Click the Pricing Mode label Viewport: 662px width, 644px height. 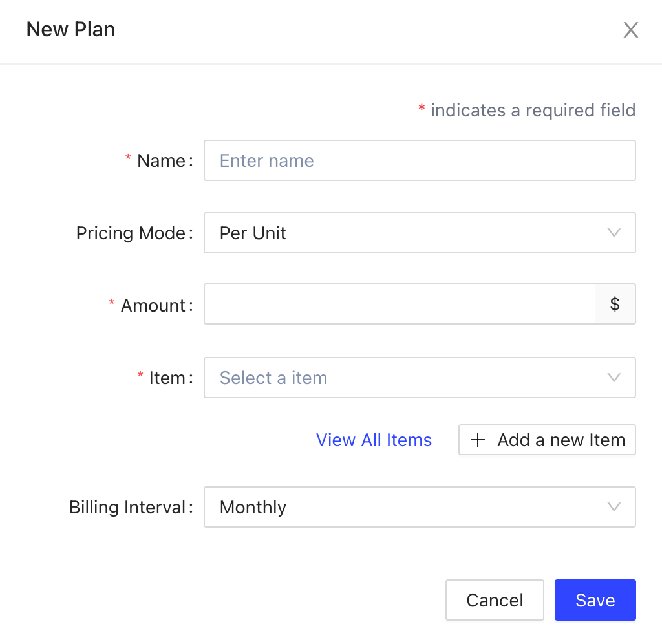pos(131,233)
